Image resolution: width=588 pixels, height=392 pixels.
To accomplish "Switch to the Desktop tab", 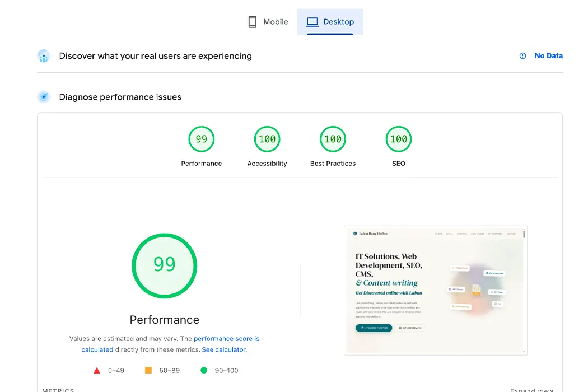I will pyautogui.click(x=330, y=21).
